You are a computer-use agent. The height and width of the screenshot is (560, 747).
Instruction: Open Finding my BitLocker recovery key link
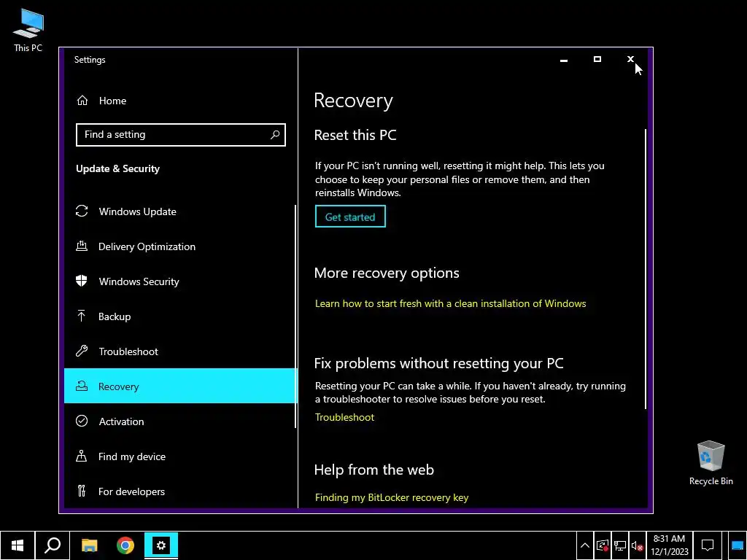point(392,497)
